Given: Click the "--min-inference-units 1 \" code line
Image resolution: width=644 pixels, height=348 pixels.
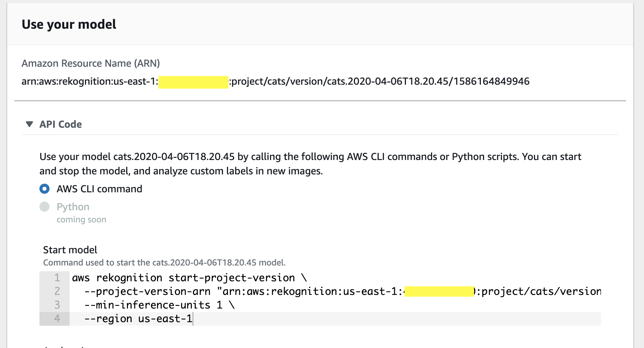Looking at the screenshot, I should pos(160,305).
